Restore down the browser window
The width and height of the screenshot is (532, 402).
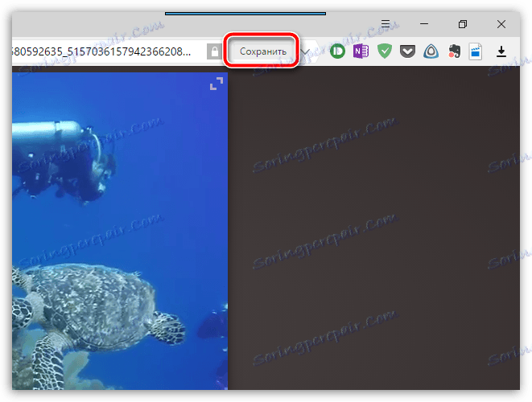pyautogui.click(x=463, y=24)
